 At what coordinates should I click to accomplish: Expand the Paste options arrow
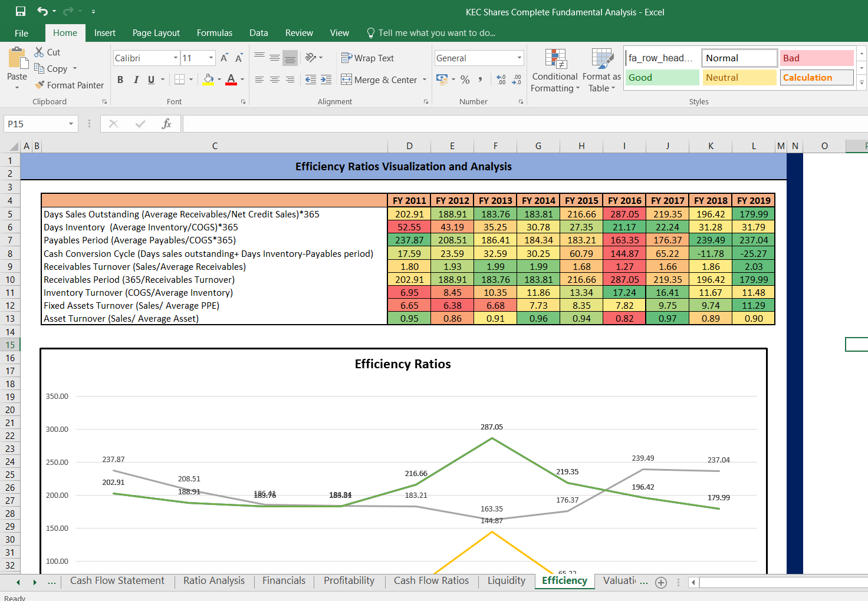pos(17,87)
